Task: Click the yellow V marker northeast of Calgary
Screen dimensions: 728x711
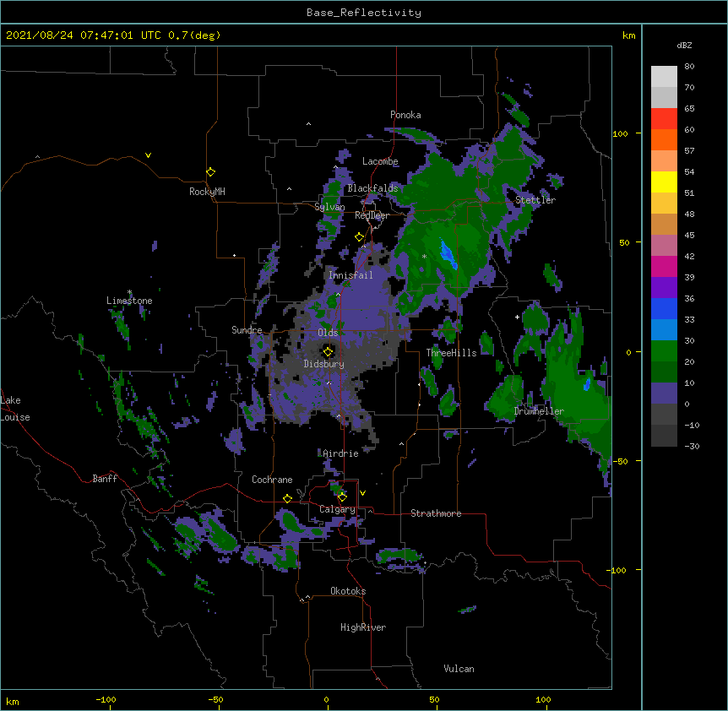Action: 362,493
